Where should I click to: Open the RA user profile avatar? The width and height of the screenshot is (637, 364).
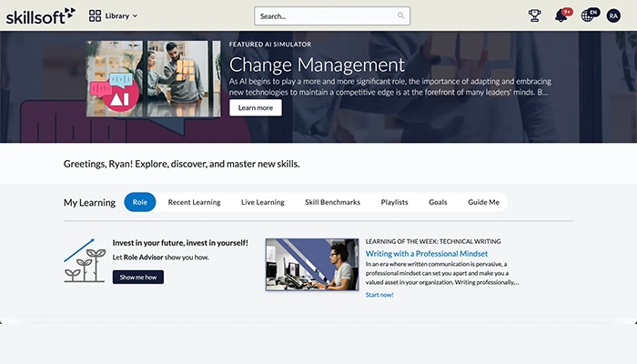613,15
